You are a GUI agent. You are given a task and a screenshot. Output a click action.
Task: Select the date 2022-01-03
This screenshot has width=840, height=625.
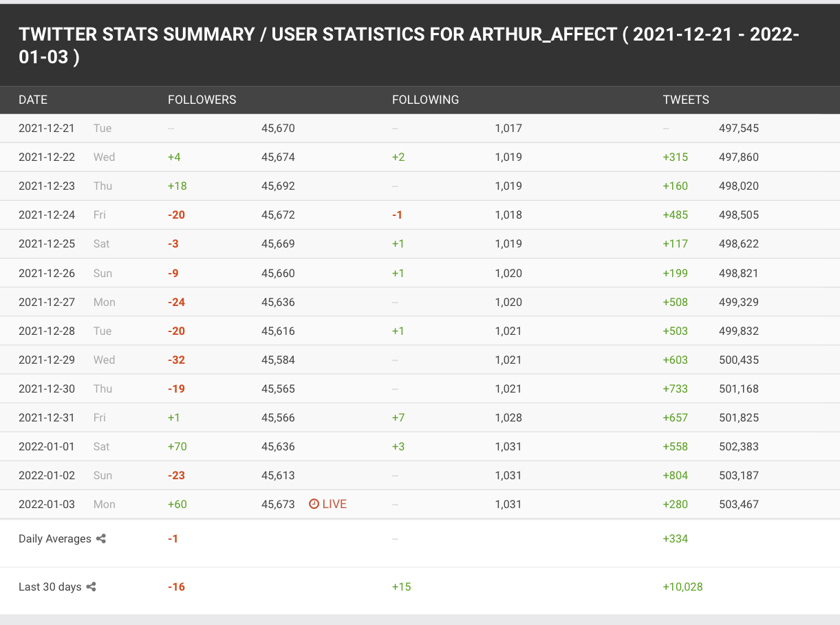pos(47,504)
